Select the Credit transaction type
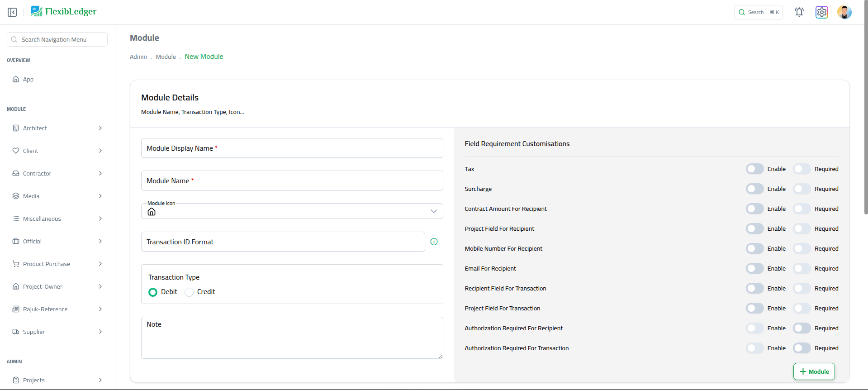This screenshot has height=390, width=868. click(189, 292)
